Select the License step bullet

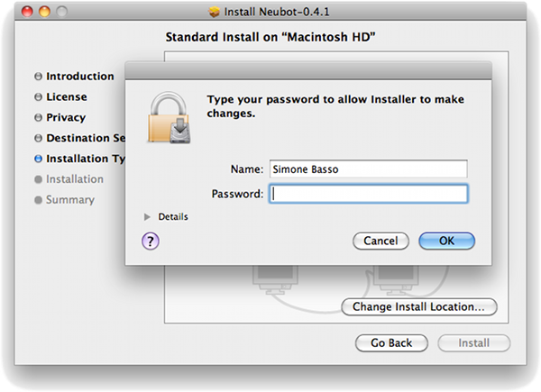(38, 97)
